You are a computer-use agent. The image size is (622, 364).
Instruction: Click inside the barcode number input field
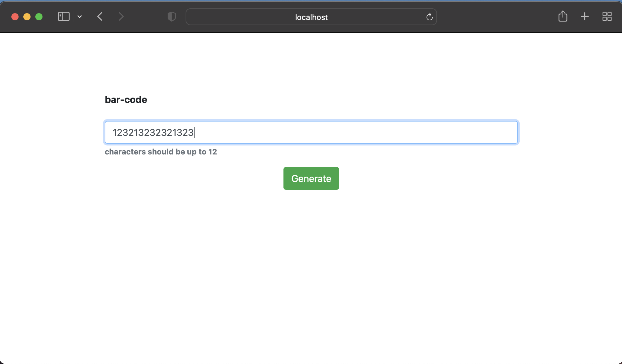(x=311, y=132)
